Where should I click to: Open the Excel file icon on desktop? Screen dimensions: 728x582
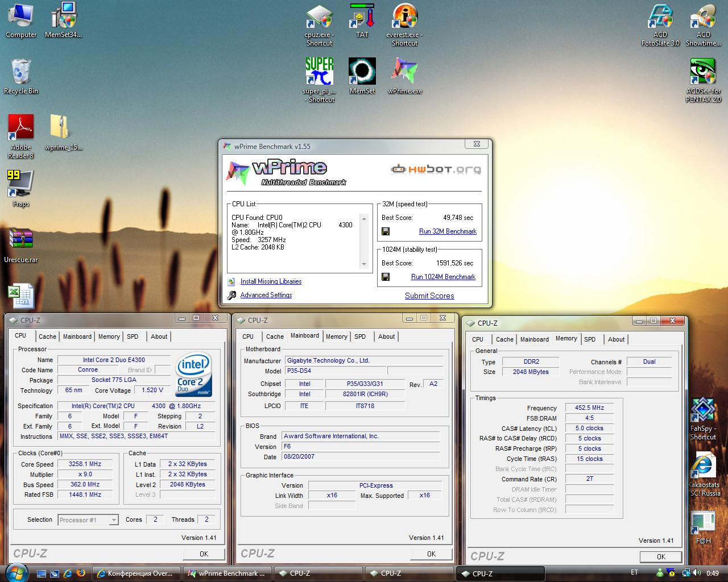[21, 297]
